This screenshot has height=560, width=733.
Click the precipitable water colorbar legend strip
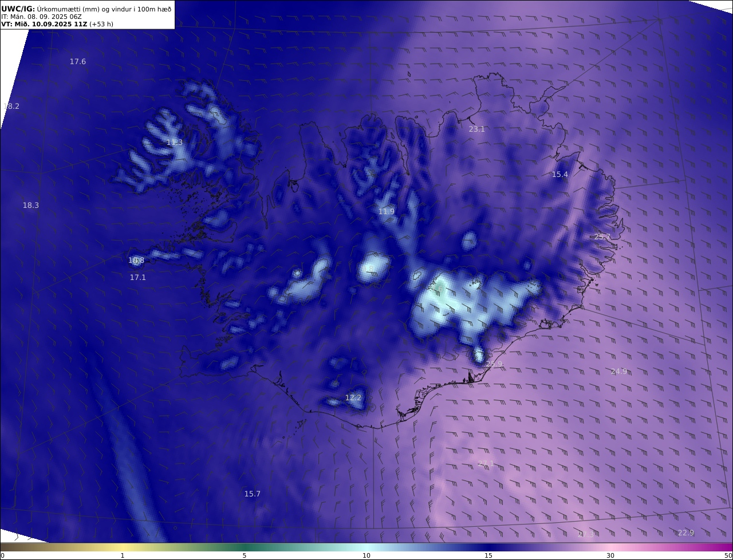366,547
